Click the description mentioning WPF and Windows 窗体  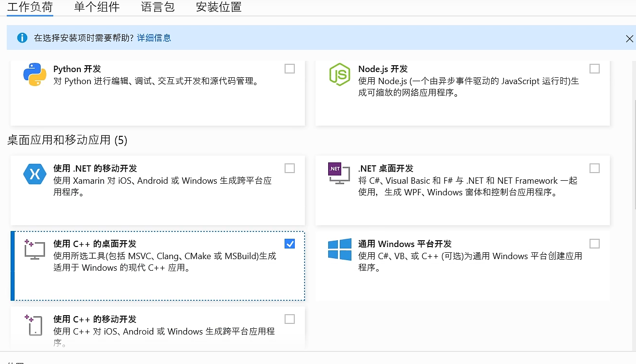pos(468,186)
